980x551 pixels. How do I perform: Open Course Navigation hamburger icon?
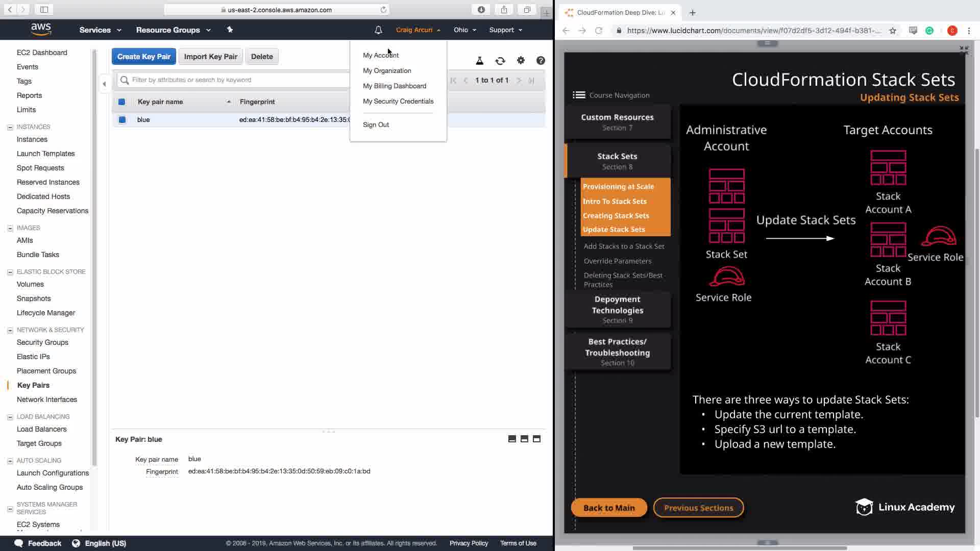(579, 95)
